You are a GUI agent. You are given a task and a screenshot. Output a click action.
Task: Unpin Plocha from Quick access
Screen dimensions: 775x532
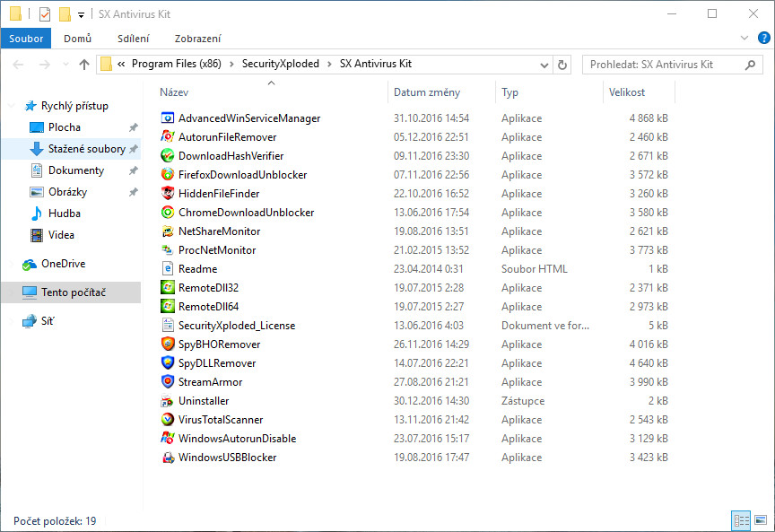pos(133,127)
